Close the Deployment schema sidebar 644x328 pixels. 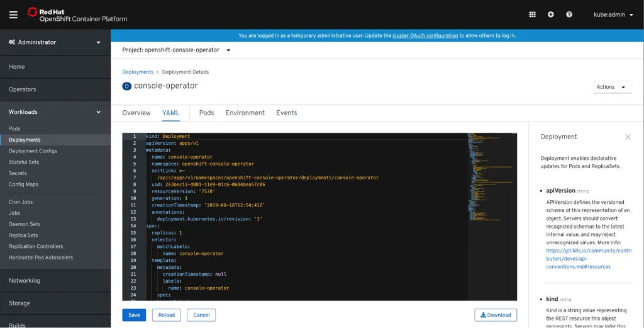click(x=628, y=137)
